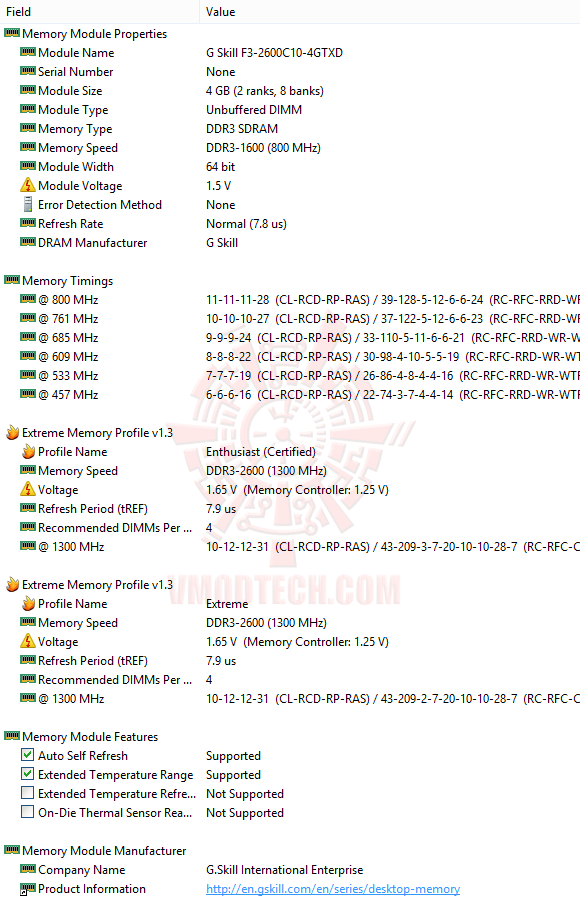Click the flame icon of the first Extreme Memory Profile
The height and width of the screenshot is (913, 580).
(x=12, y=432)
